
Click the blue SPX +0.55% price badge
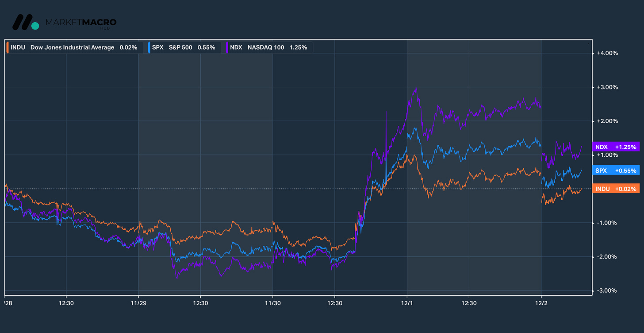point(616,170)
